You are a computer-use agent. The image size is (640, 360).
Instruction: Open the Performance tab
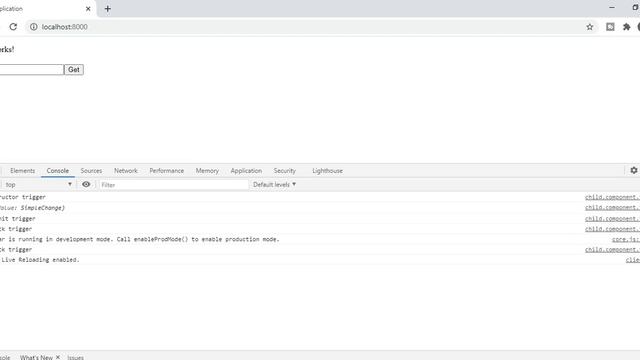pyautogui.click(x=167, y=171)
